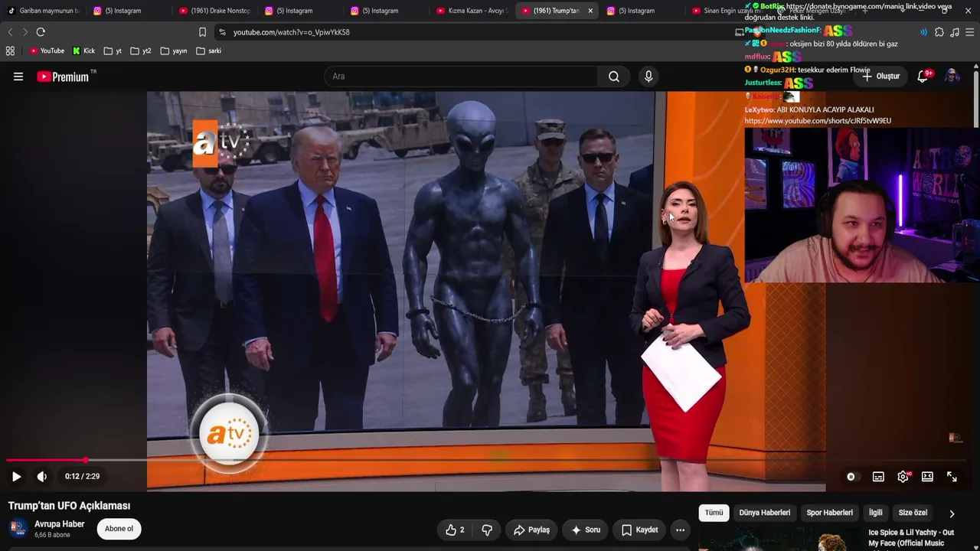The width and height of the screenshot is (980, 551).
Task: Open the player settings gear
Action: (x=903, y=477)
